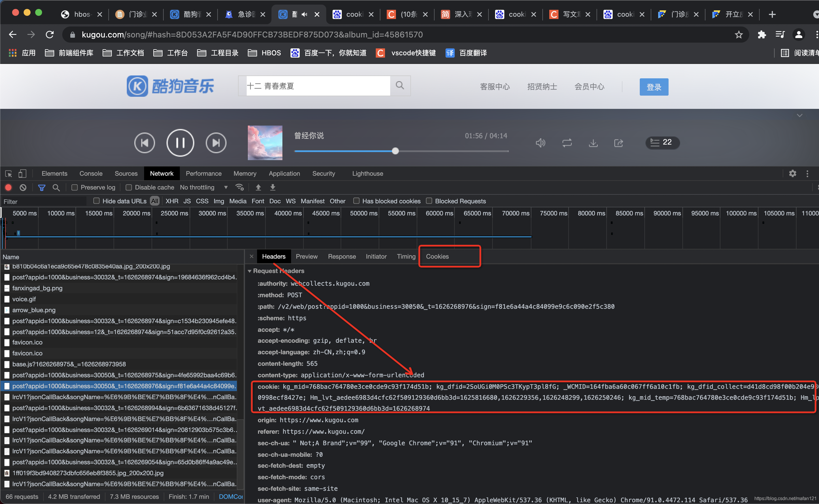
Task: Bookmark this page with the star icon
Action: pos(739,35)
